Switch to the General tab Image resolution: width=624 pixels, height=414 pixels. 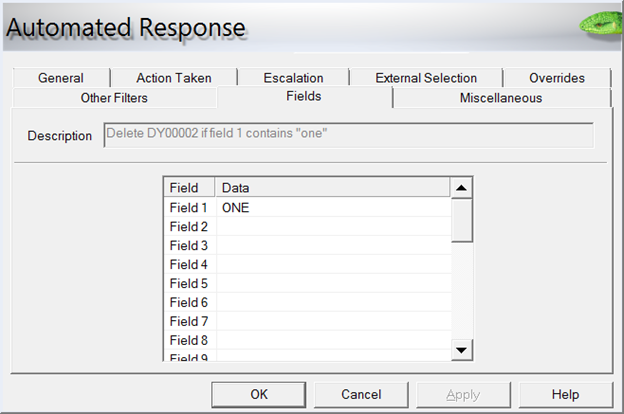point(60,78)
